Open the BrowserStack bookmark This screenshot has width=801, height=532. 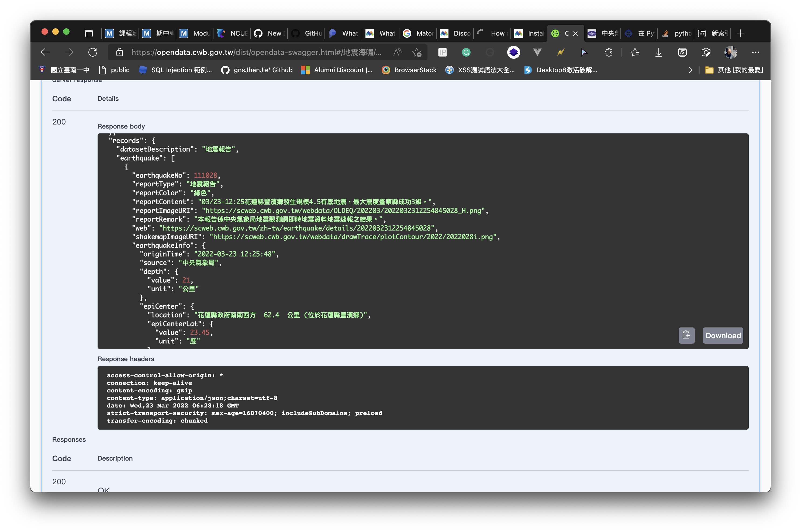coord(409,70)
